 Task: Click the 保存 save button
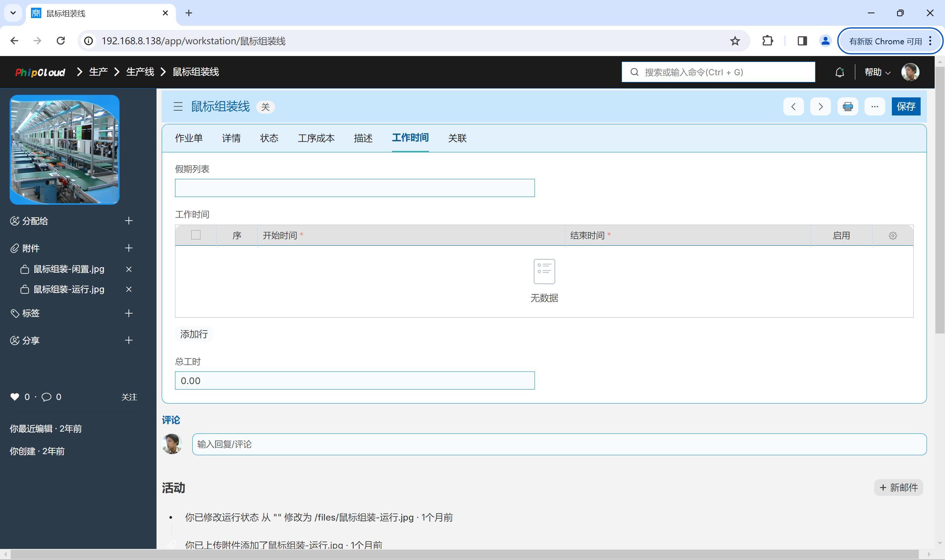(x=906, y=106)
